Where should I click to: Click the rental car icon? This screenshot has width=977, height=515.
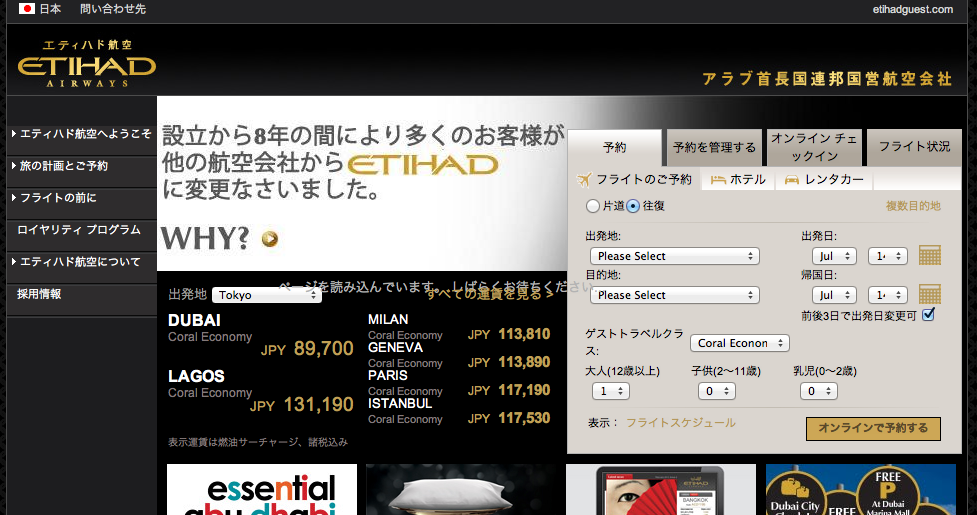point(791,180)
